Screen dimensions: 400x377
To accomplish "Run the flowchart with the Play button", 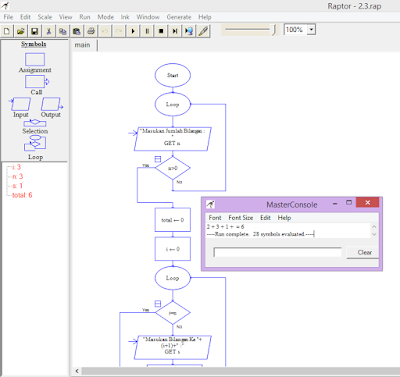I will pyautogui.click(x=133, y=31).
